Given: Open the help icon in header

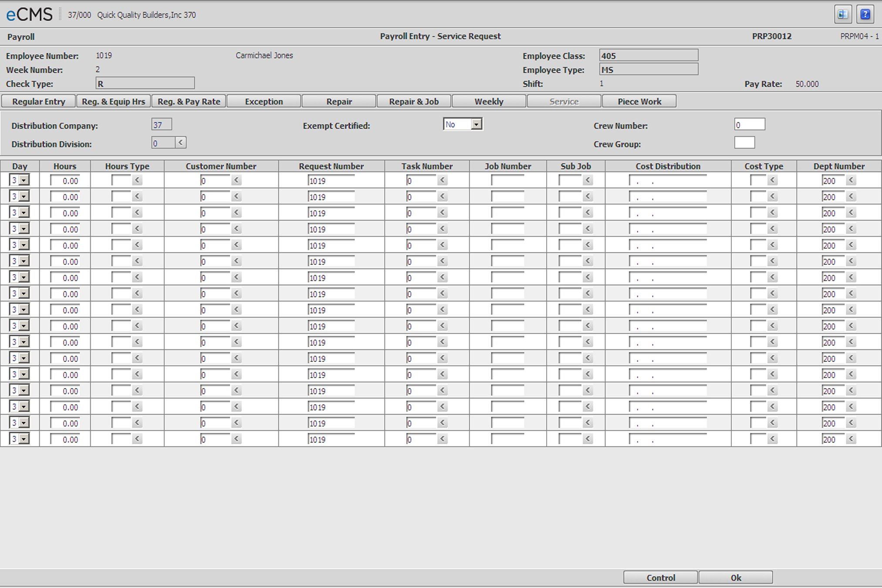Looking at the screenshot, I should (x=865, y=14).
